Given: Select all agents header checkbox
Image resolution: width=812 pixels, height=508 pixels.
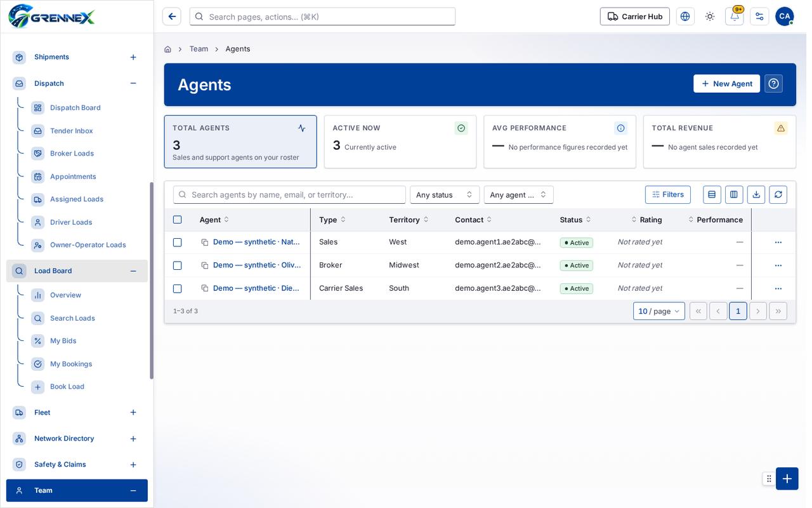Looking at the screenshot, I should 177,220.
